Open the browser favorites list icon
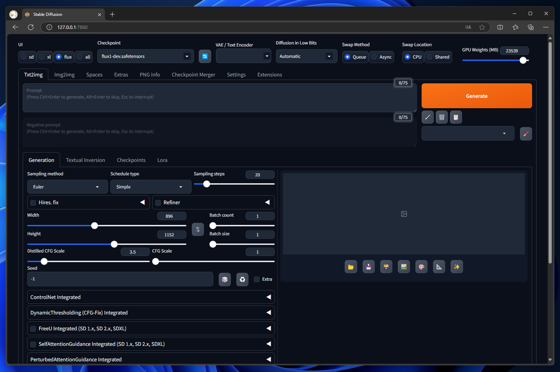The height and width of the screenshot is (372, 560). point(515,27)
